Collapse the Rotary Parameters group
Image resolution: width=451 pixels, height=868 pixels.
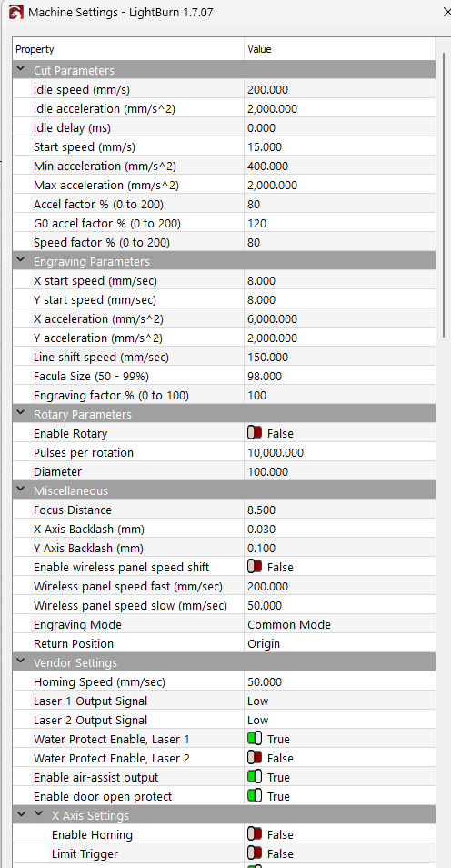point(21,413)
